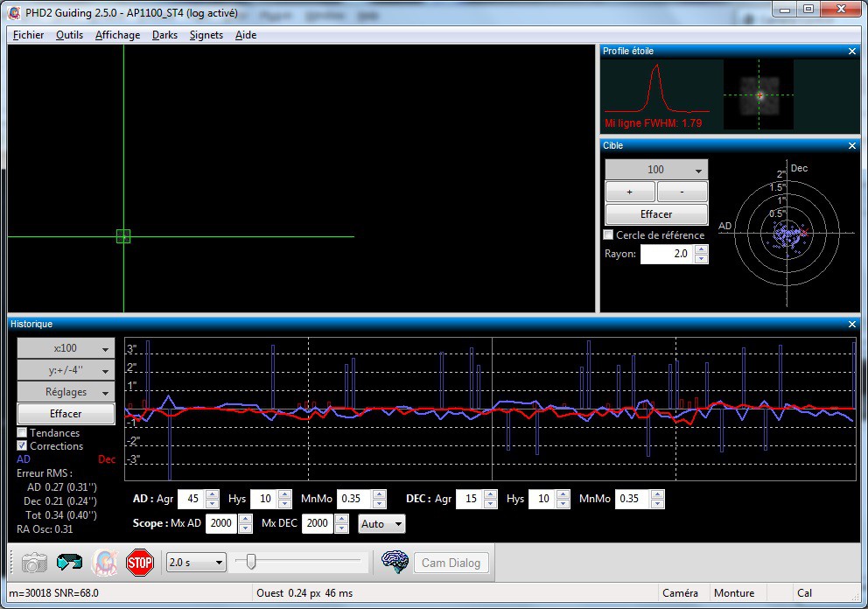Click the Mx DEC value field
The width and height of the screenshot is (868, 609).
click(318, 523)
